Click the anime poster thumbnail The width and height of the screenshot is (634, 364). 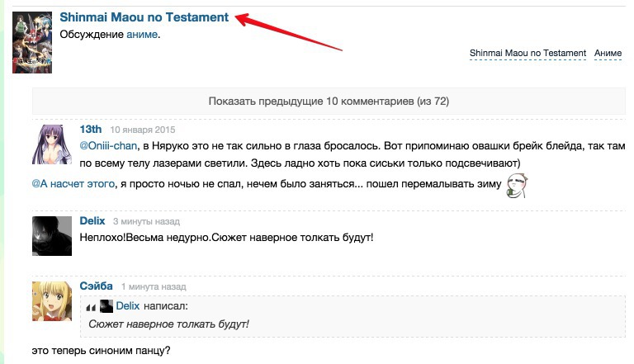pos(32,42)
